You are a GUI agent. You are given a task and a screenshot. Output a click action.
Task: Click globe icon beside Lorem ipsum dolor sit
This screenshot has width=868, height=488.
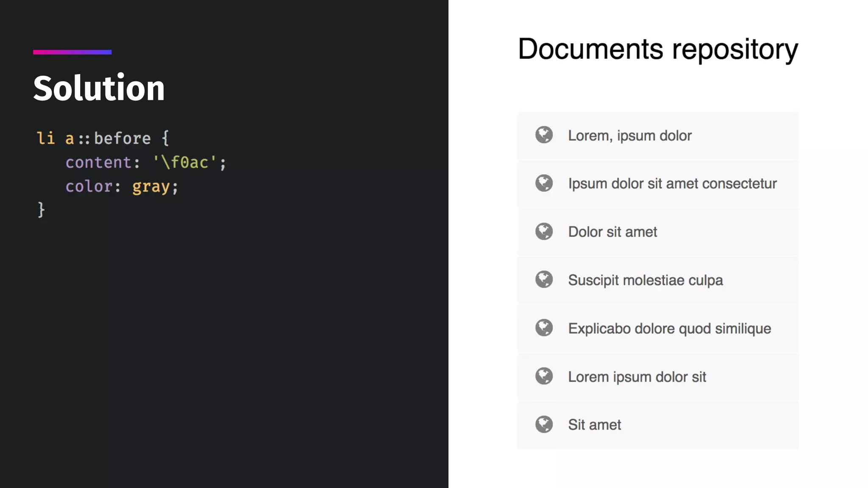point(544,376)
